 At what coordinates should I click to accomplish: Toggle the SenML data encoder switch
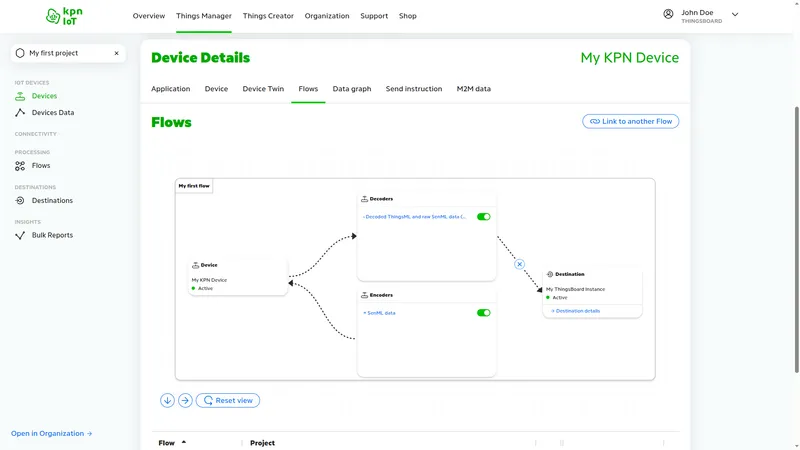484,313
